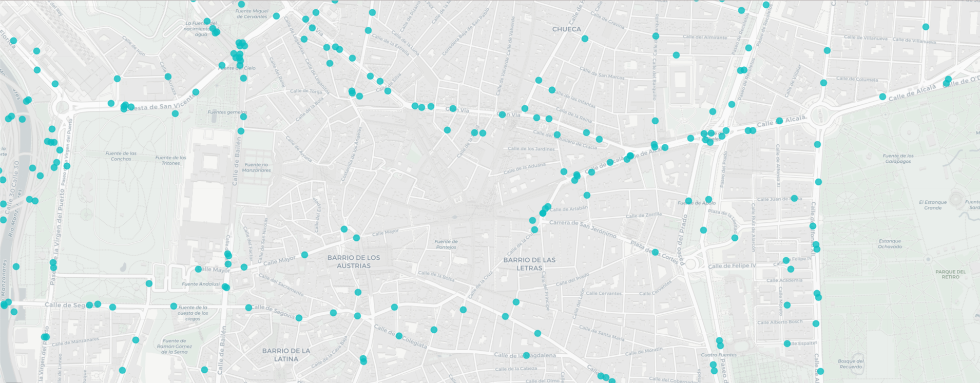Select the marker at the Calle Espalter label

pyautogui.click(x=787, y=343)
